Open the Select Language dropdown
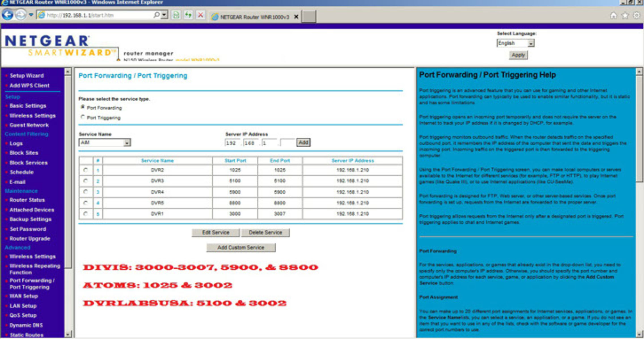 click(x=516, y=43)
